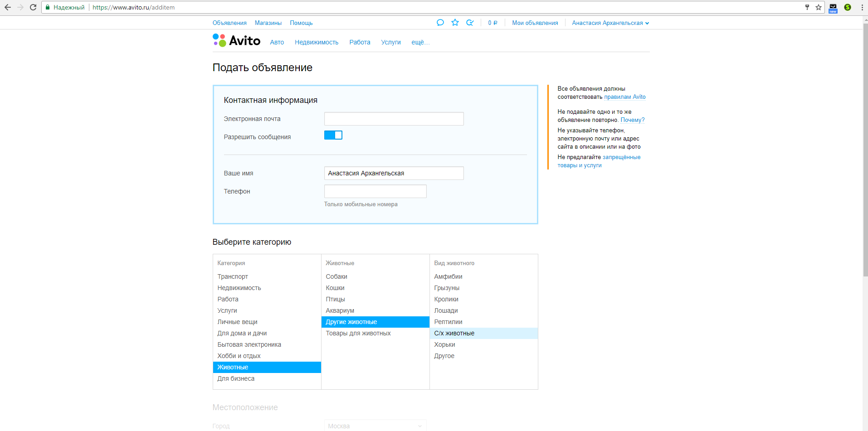Pick Амфибии animal type
The image size is (868, 431).
(x=484, y=276)
